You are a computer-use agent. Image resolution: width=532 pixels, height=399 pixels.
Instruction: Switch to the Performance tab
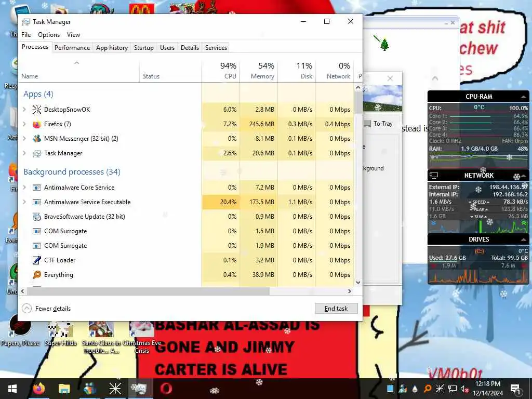click(x=72, y=48)
